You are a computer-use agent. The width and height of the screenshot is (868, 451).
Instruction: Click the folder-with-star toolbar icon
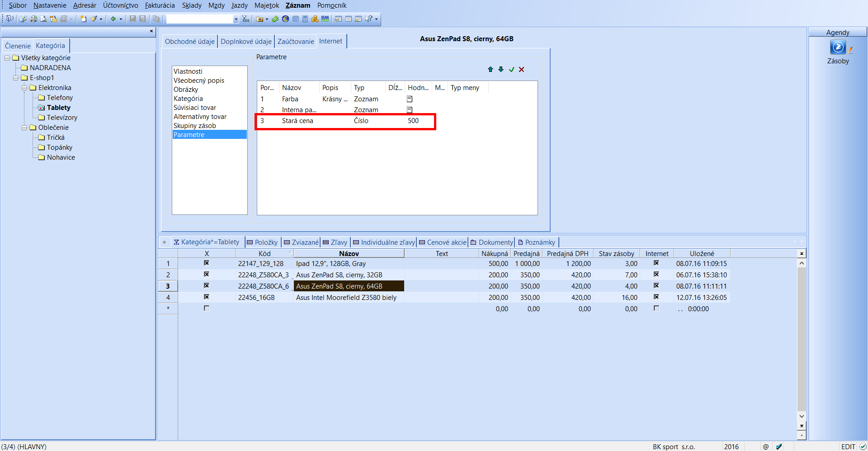point(259,19)
